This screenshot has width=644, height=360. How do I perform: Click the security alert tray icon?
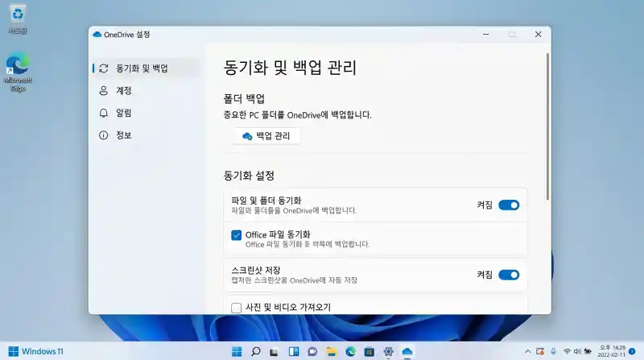[540, 351]
